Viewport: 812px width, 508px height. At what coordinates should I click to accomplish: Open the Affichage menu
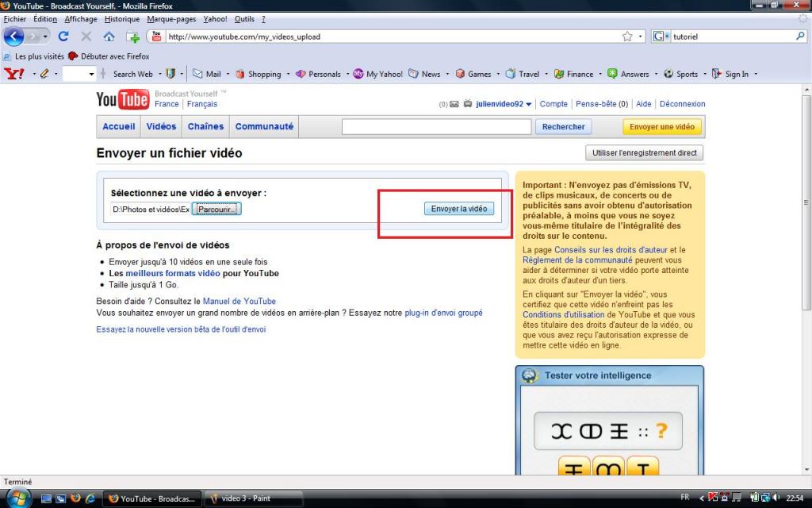81,19
